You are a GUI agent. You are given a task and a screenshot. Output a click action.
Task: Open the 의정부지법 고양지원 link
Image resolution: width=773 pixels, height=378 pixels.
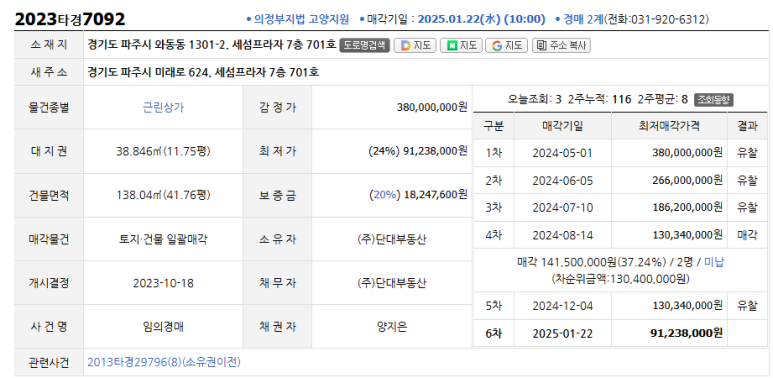pos(301,19)
